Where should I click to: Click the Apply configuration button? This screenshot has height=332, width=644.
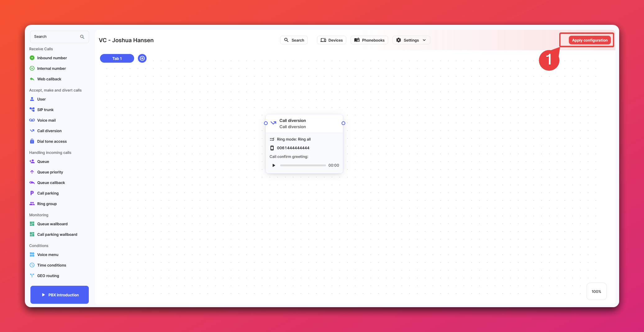coord(589,40)
